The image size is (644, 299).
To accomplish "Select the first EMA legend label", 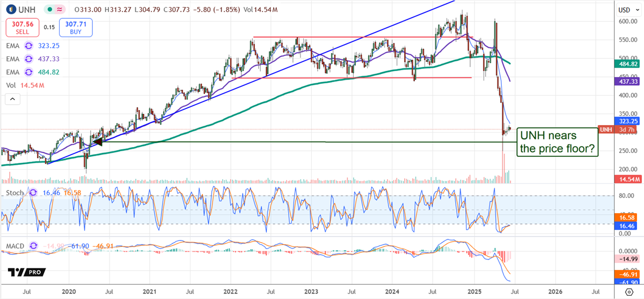I will point(13,46).
